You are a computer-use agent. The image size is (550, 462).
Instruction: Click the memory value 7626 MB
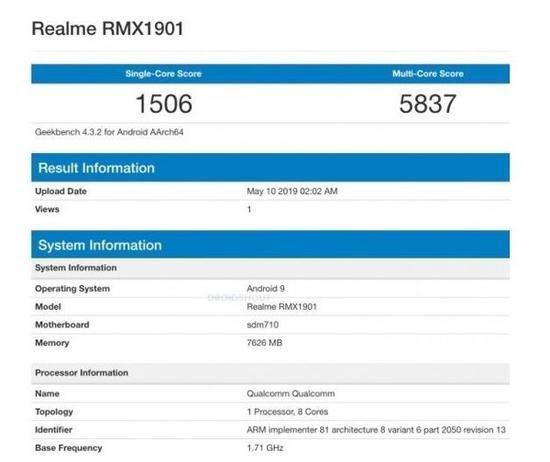[x=264, y=343]
